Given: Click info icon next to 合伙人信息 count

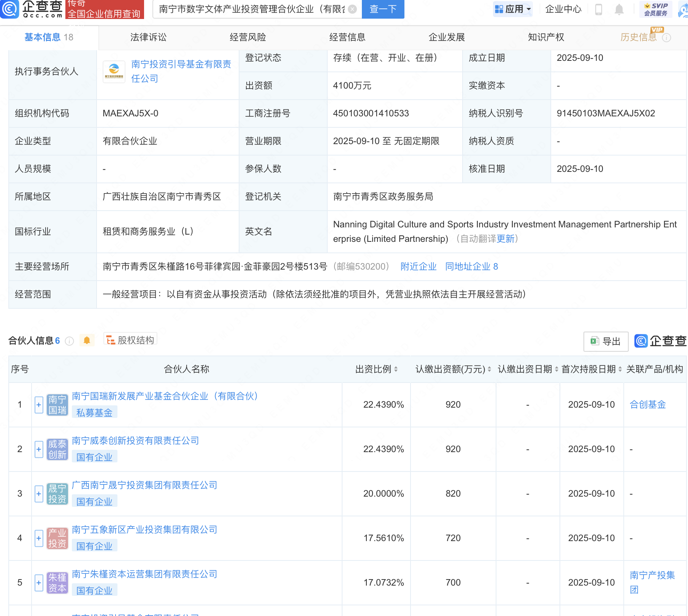Looking at the screenshot, I should 69,341.
